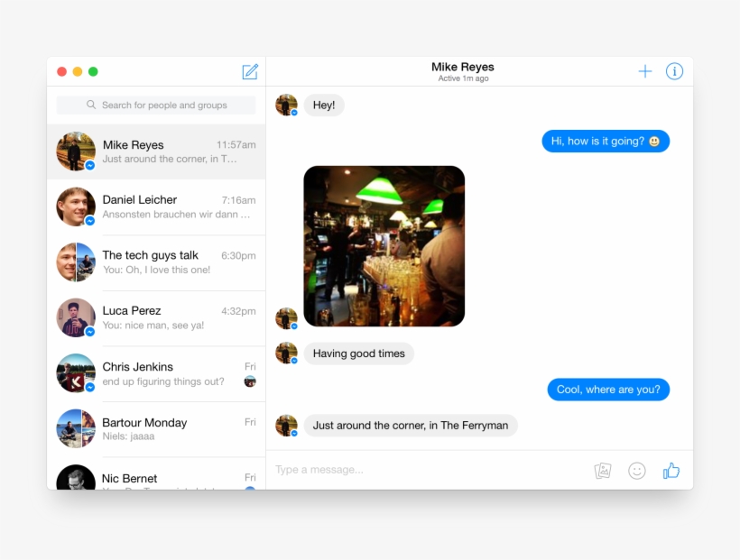Click 'end up figuring things out?' preview
This screenshot has width=740, height=560.
click(163, 381)
